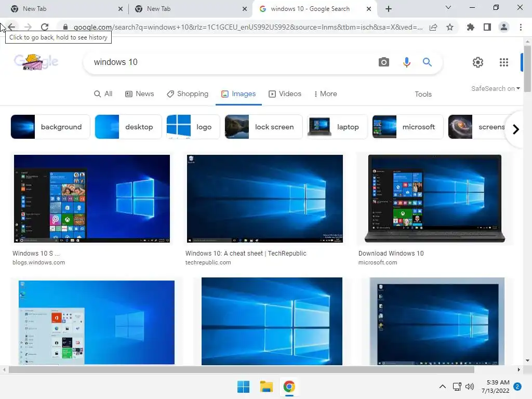
Task: Search by image with camera icon
Action: [384, 62]
